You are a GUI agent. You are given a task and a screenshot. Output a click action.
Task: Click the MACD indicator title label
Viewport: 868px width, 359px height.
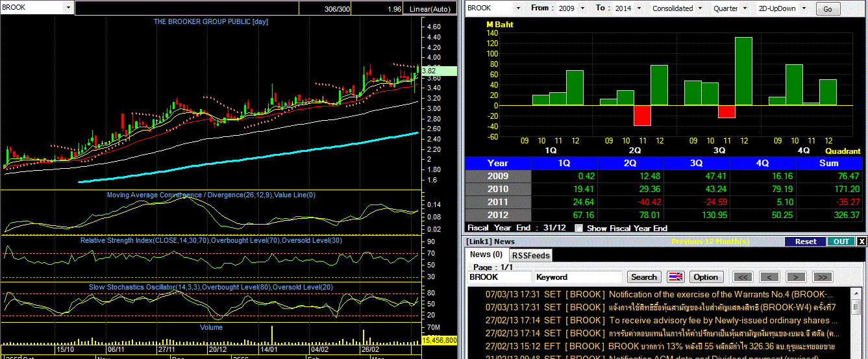click(x=212, y=195)
